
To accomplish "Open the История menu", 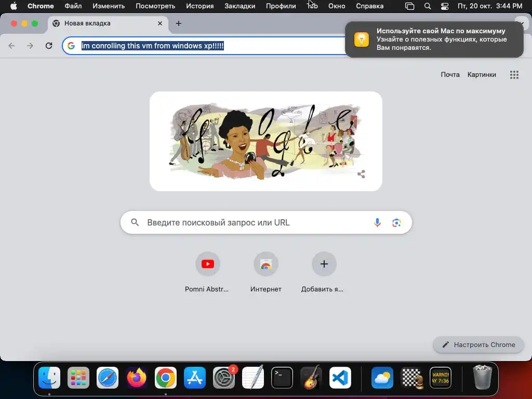I will click(x=200, y=6).
